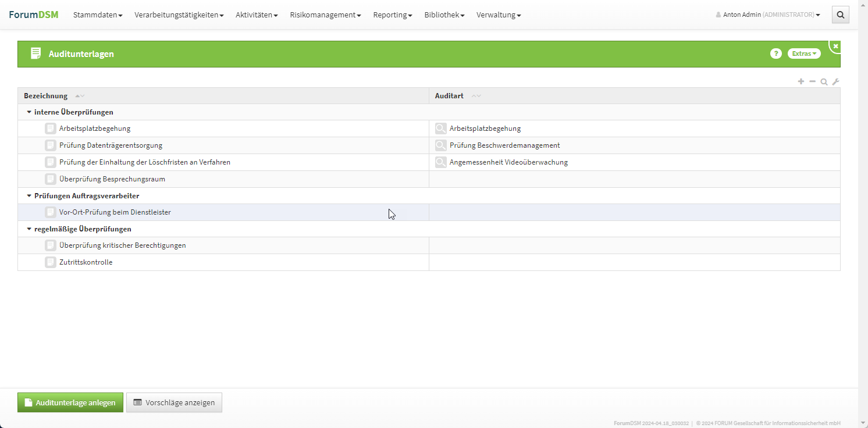Collapse the regelmäßige Überprüfungen group
Viewport: 868px width, 428px height.
point(29,229)
